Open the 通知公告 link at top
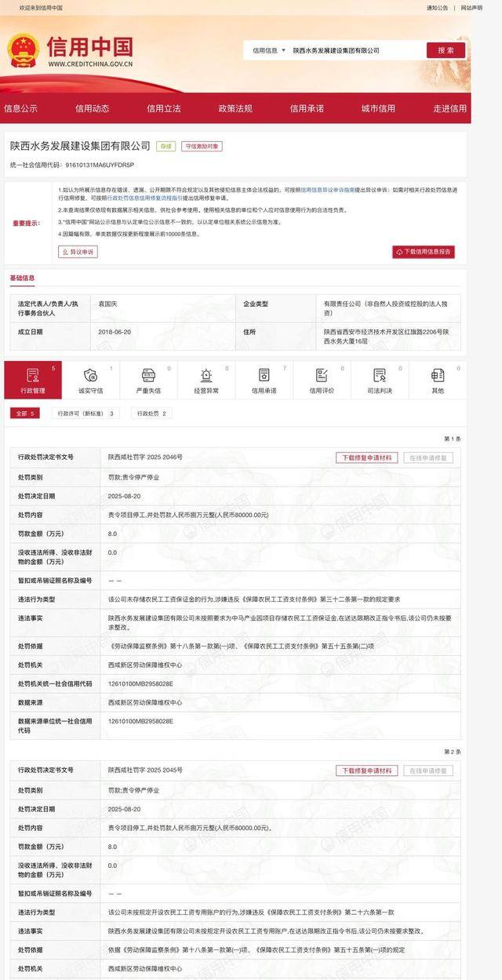502x980 pixels. [x=437, y=8]
